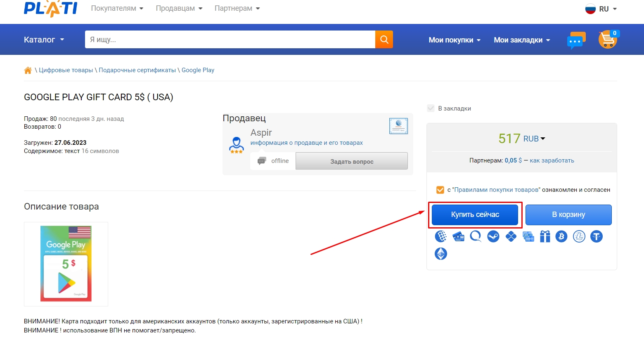
Task: Expand the 'Мои покупки' dropdown
Action: click(455, 40)
